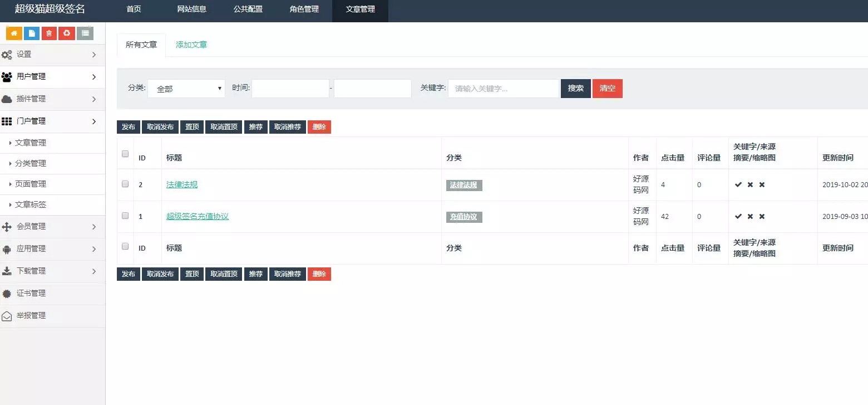Tick the checkbox for article ID 2
The height and width of the screenshot is (405, 868).
[125, 184]
